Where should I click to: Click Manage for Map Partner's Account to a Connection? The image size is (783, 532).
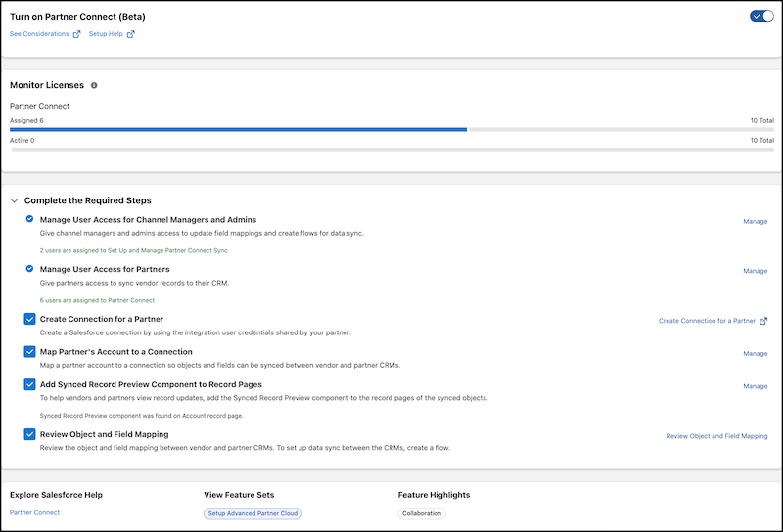coord(755,353)
